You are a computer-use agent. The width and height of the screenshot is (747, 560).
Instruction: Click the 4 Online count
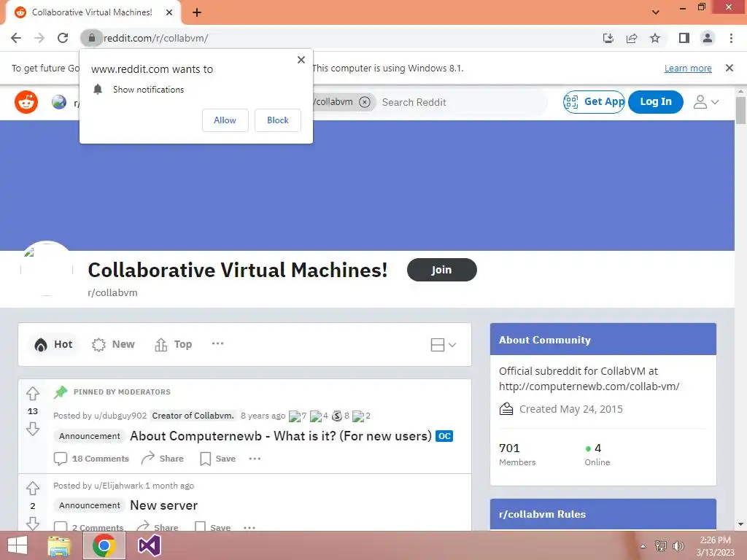[x=597, y=454]
